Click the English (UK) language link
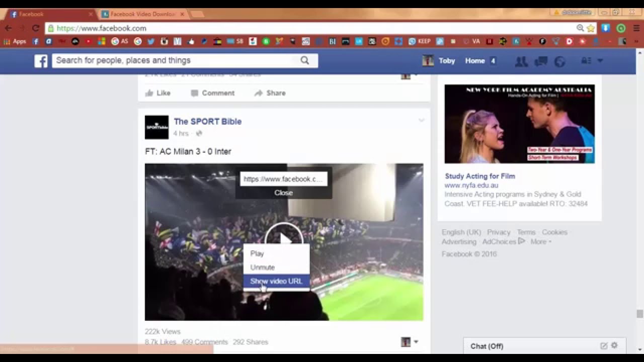Screen dimensions: 644x362 pyautogui.click(x=461, y=232)
